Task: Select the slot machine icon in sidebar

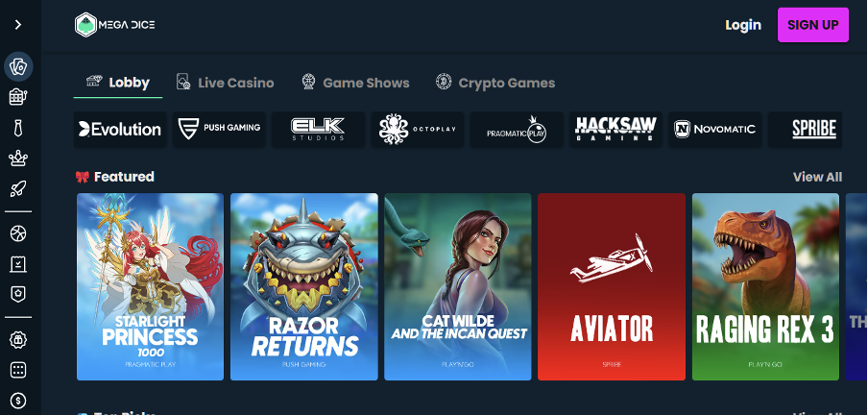Action: point(18,97)
